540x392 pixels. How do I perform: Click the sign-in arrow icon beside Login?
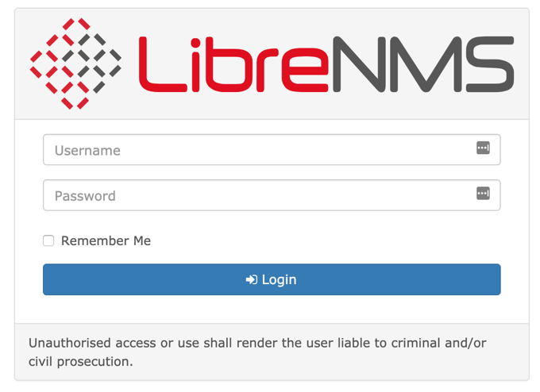click(x=252, y=280)
